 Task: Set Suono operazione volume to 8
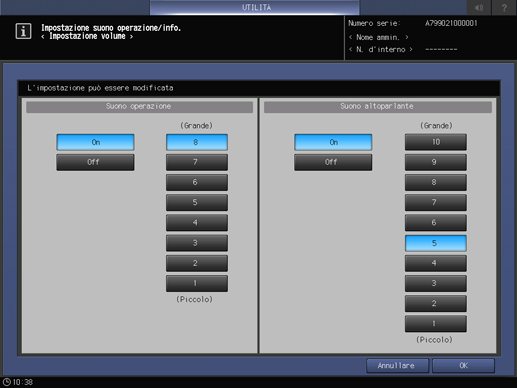tap(197, 142)
